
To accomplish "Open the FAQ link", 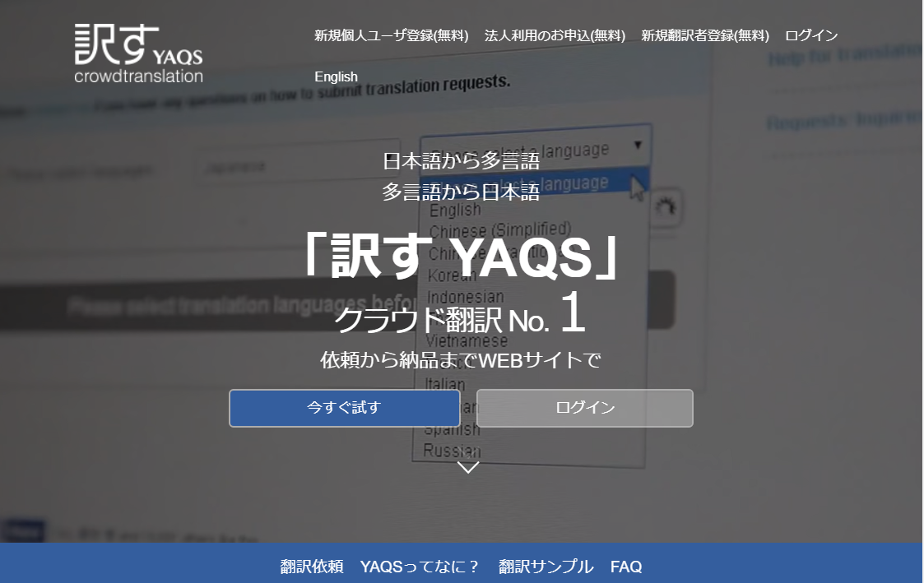I will pos(626,567).
